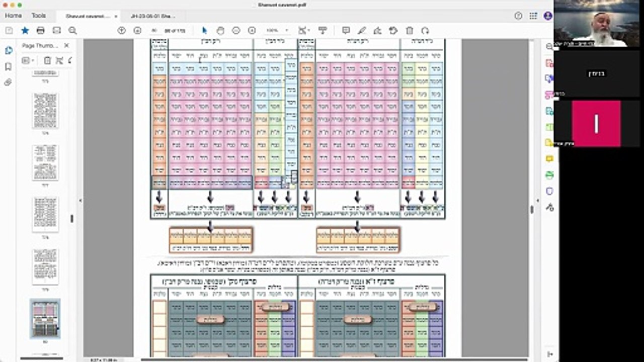Image resolution: width=644 pixels, height=362 pixels.
Task: Close the Page Thumbnails panel
Action: coord(66,45)
